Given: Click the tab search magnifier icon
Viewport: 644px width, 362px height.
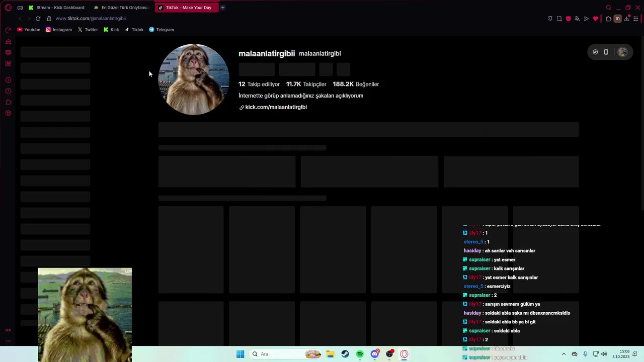Looking at the screenshot, I should 608,8.
